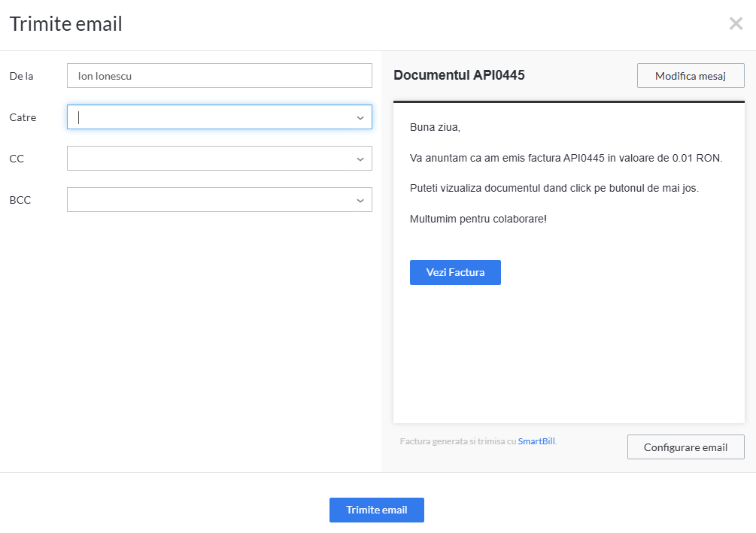Image resolution: width=756 pixels, height=533 pixels.
Task: Click the CC label
Action: click(17, 159)
